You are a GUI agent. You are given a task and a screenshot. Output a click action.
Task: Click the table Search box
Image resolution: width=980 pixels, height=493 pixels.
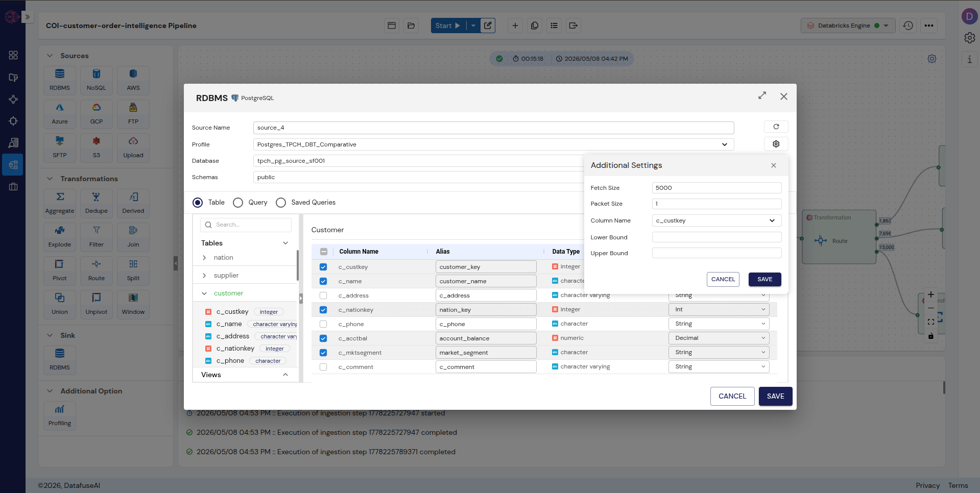pyautogui.click(x=246, y=225)
